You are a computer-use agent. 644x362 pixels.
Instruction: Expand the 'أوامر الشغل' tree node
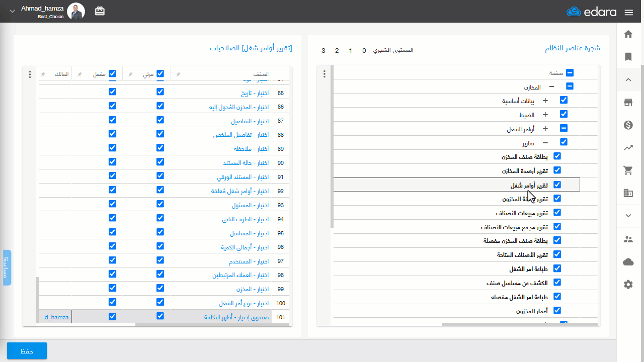(x=545, y=129)
